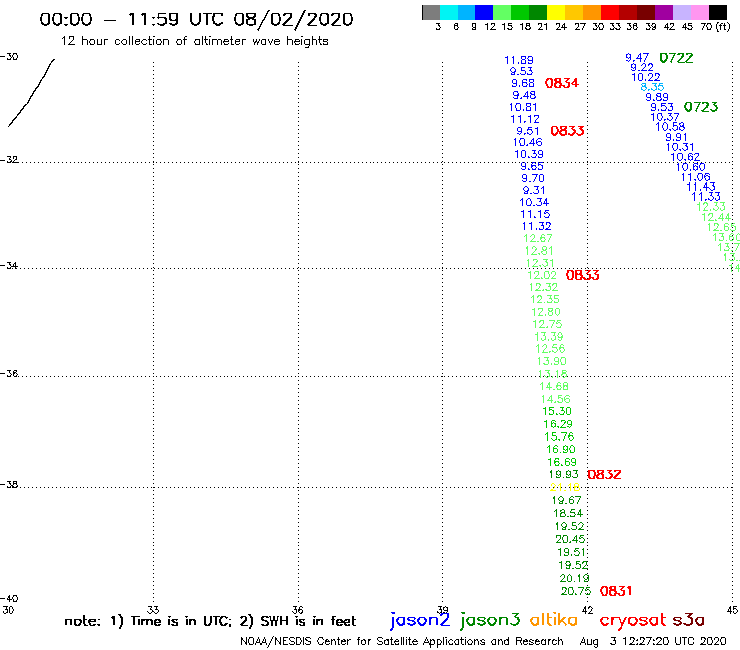Screen dimensions: 740x650
Task: Click the green time marker 0723
Action: click(x=701, y=107)
